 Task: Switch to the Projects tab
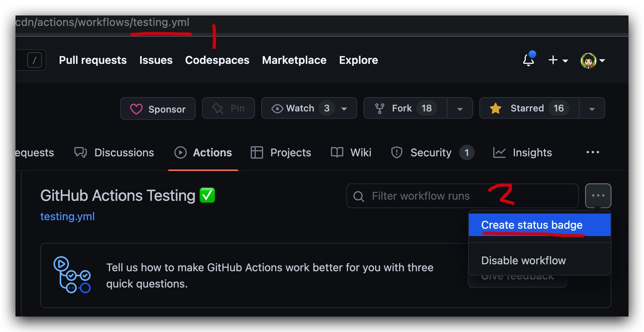(281, 152)
